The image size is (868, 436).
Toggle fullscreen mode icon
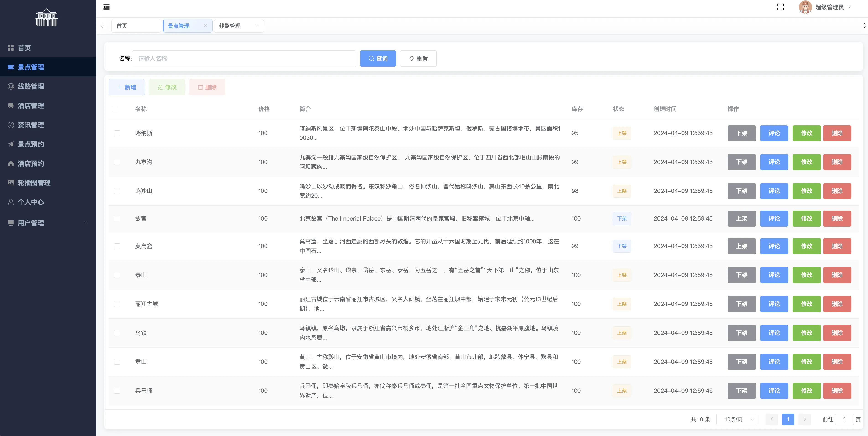[780, 7]
